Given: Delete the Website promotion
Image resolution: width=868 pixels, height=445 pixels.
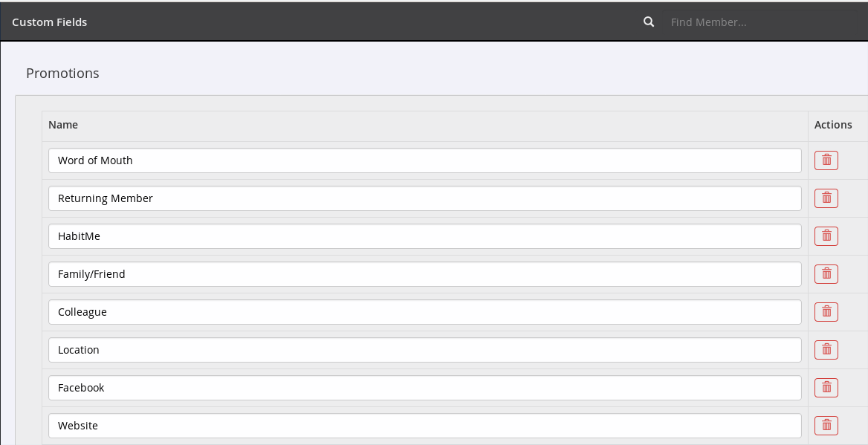Looking at the screenshot, I should point(826,426).
